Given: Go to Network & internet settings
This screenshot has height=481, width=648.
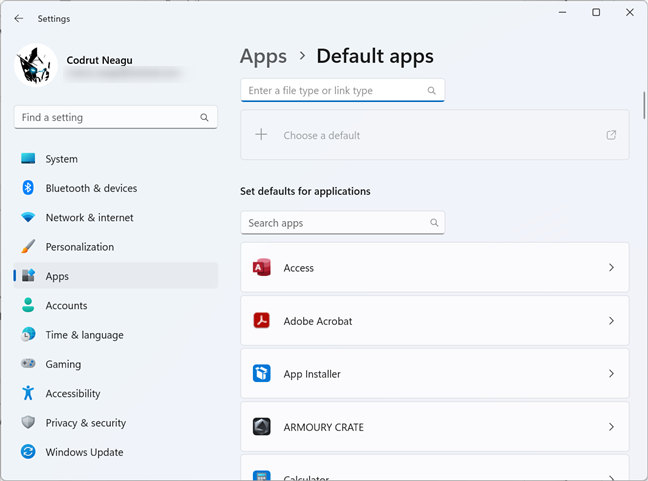Looking at the screenshot, I should [89, 218].
